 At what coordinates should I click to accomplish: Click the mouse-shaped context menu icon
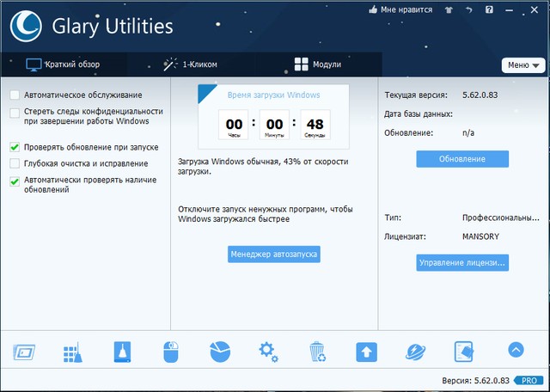pyautogui.click(x=171, y=352)
